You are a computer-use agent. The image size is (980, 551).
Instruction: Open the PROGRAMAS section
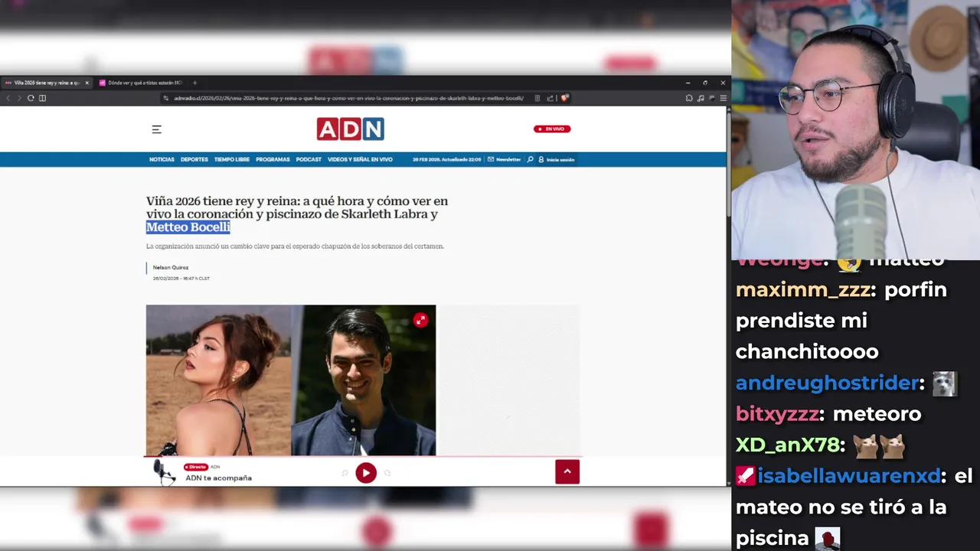point(273,159)
